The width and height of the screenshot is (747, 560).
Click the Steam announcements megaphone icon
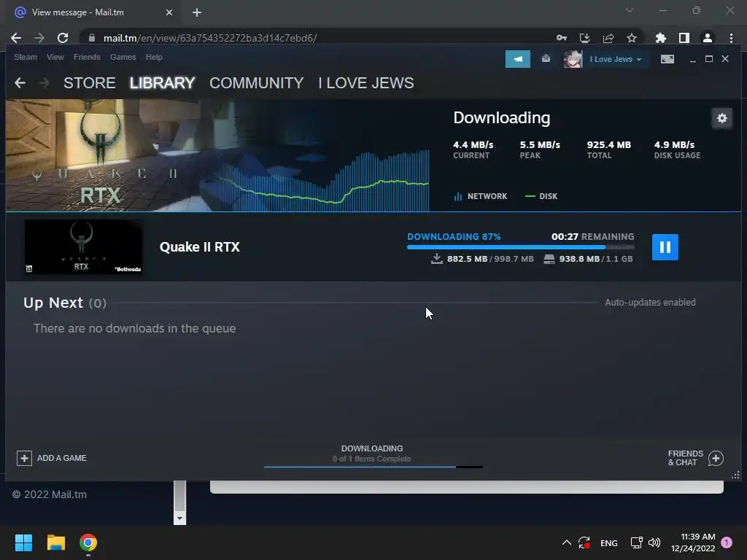point(517,59)
